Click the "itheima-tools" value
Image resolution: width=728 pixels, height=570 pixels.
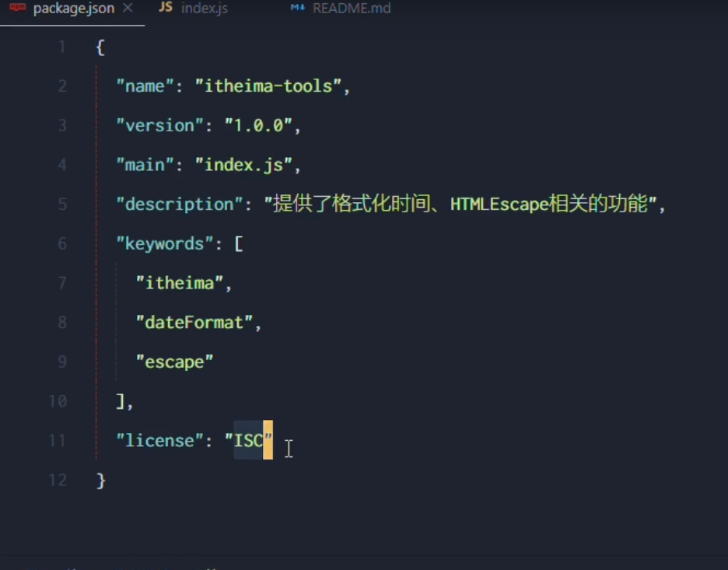click(268, 86)
